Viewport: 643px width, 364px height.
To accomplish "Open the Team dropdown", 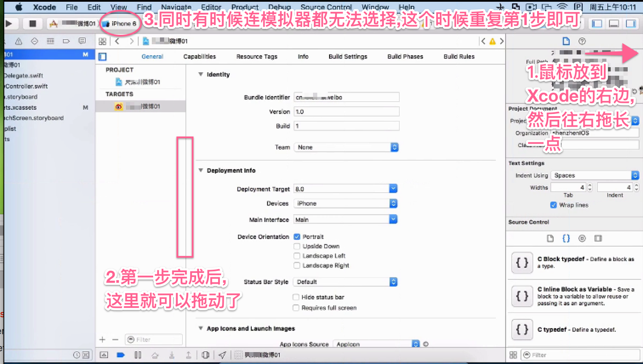I will (x=346, y=147).
